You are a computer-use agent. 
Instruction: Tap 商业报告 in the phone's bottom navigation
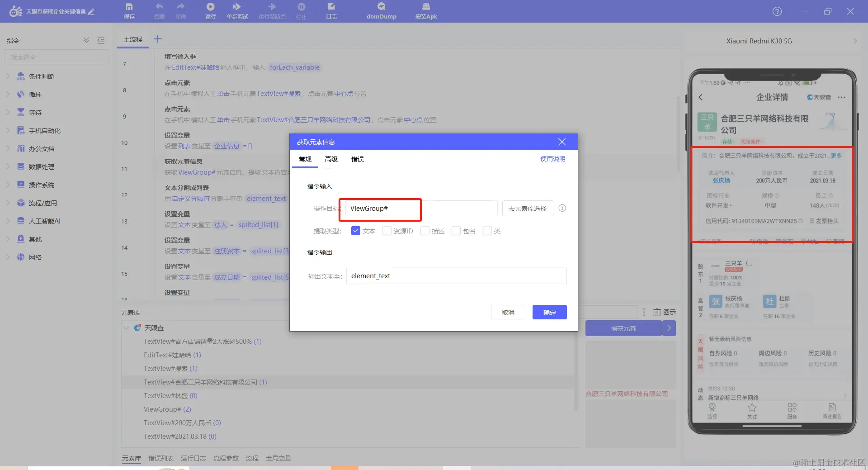[832, 411]
